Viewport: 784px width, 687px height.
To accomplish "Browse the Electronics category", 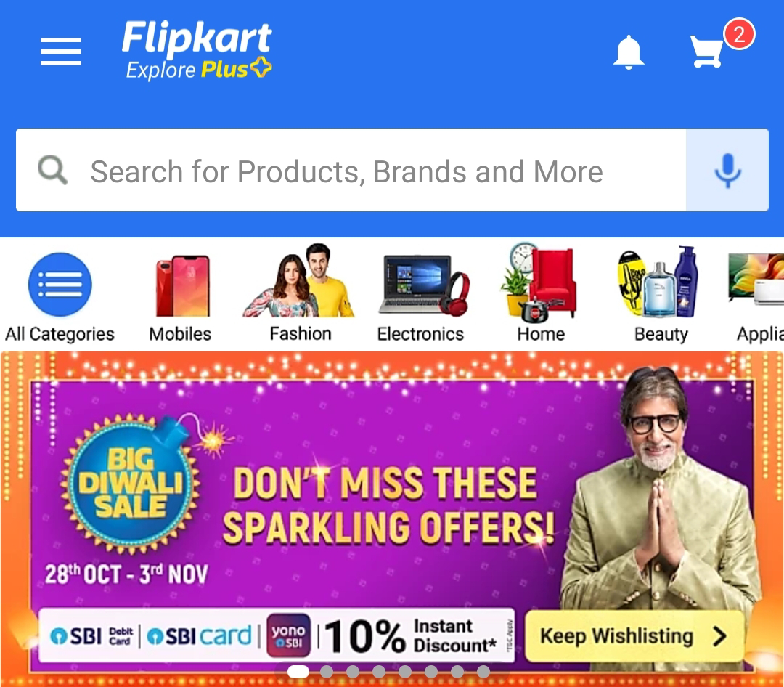I will [x=421, y=296].
